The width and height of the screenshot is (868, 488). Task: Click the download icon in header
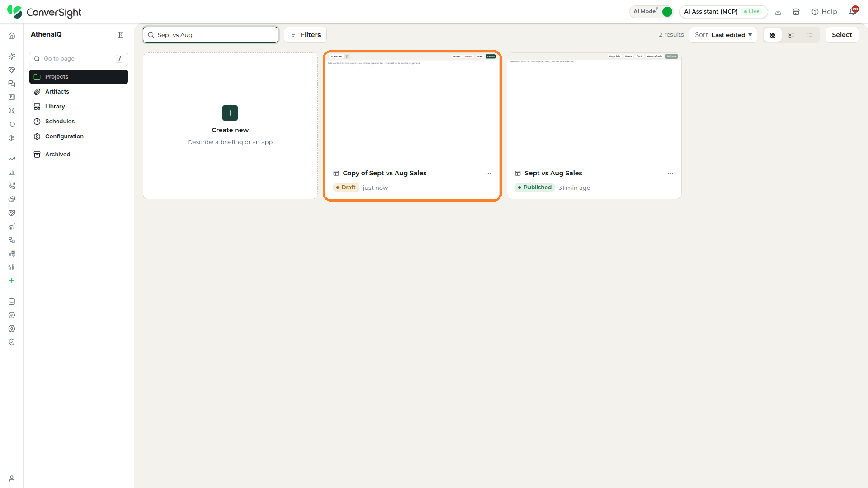point(778,12)
